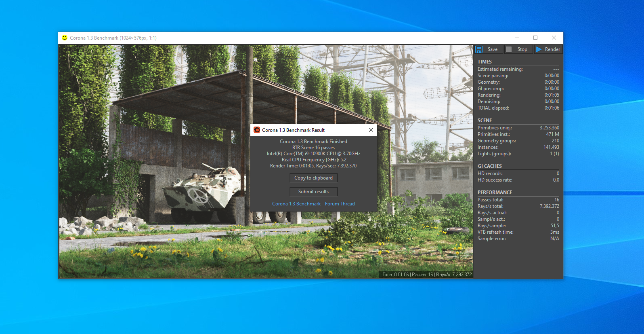Click the Rays/sample value 51,5
Viewport: 644px width, 334px height.
pos(555,226)
